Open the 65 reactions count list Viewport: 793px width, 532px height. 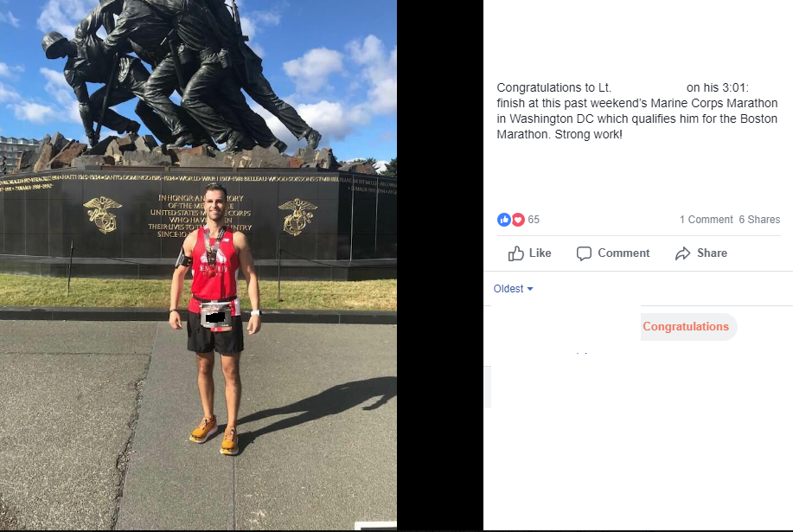tap(534, 220)
